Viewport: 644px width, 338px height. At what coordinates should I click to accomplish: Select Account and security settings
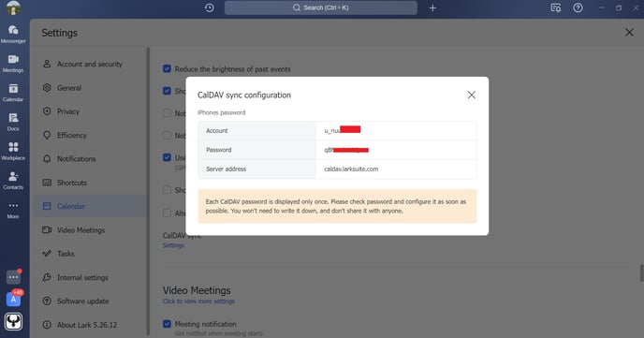pyautogui.click(x=90, y=64)
